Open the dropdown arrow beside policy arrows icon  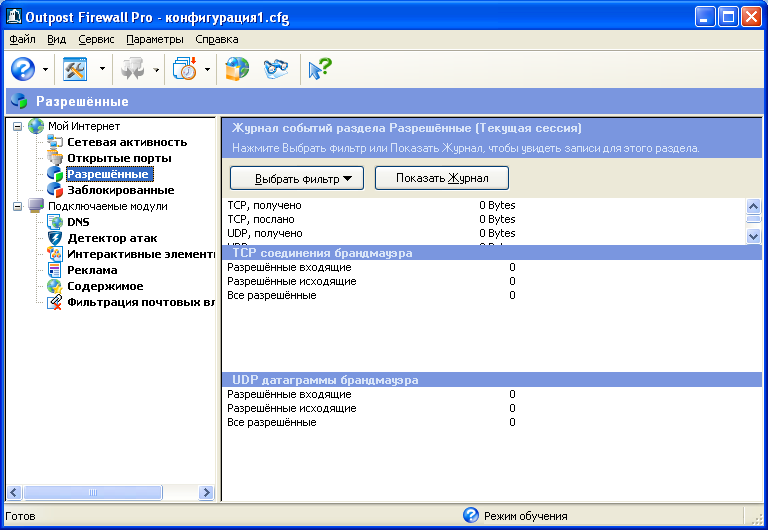pos(156,70)
